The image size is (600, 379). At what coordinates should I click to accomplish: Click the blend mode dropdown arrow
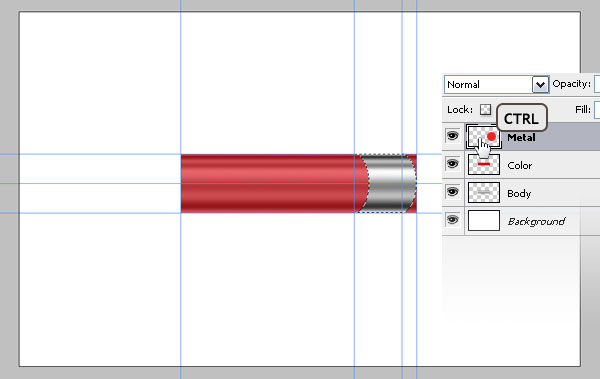click(540, 85)
